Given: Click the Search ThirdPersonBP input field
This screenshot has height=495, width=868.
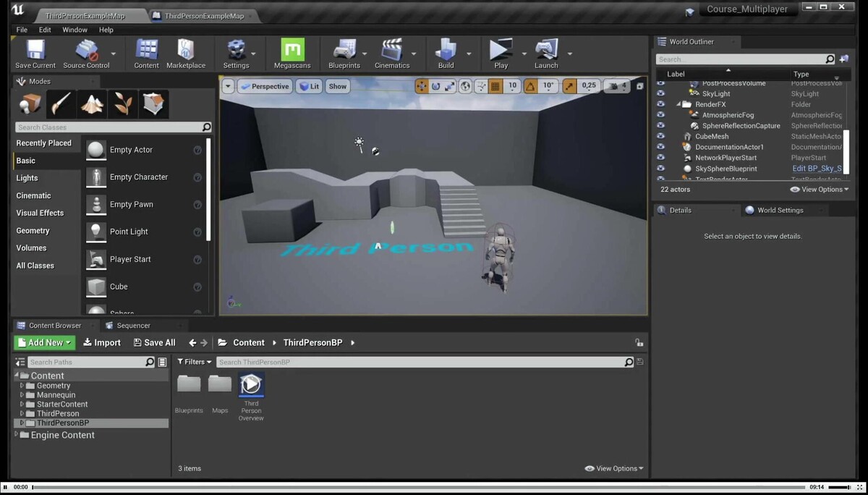Looking at the screenshot, I should pyautogui.click(x=420, y=362).
